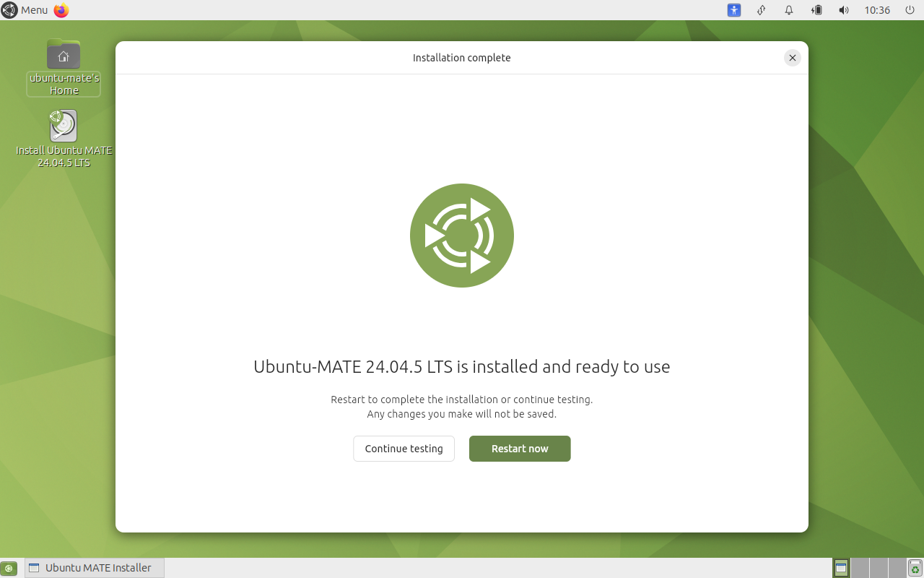The height and width of the screenshot is (578, 924).
Task: Close the Installation complete dialog
Action: (793, 58)
